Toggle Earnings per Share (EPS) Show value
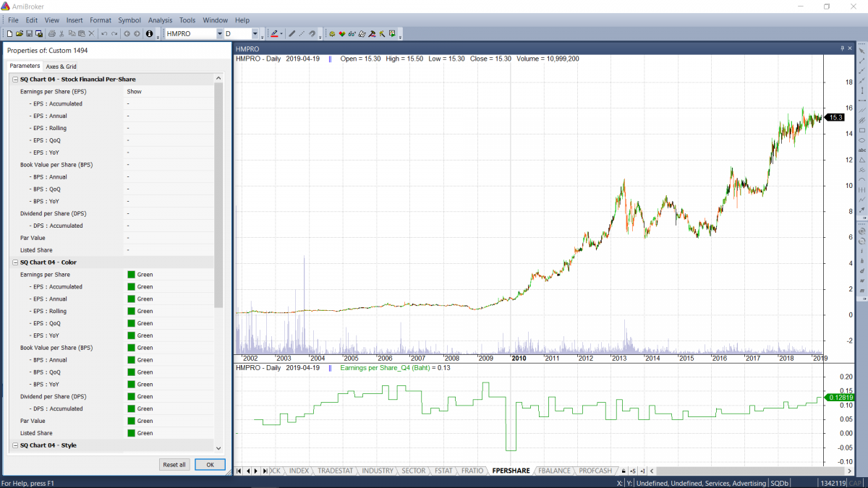The image size is (868, 488). [134, 92]
